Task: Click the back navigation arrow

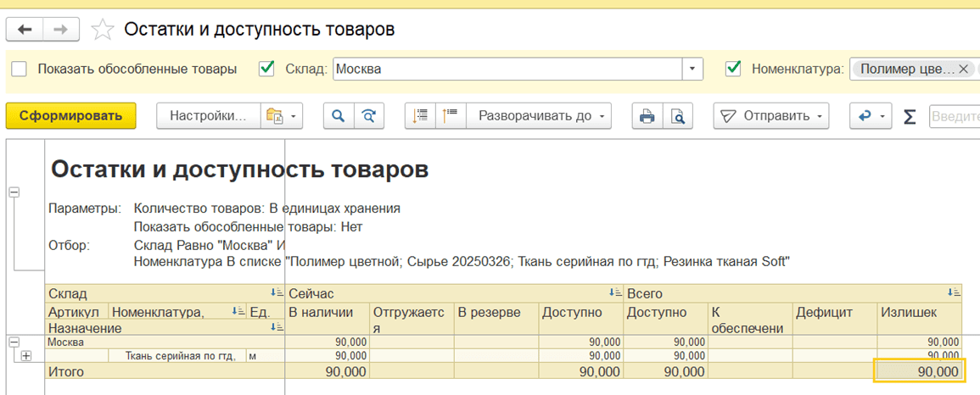Action: pyautogui.click(x=25, y=30)
